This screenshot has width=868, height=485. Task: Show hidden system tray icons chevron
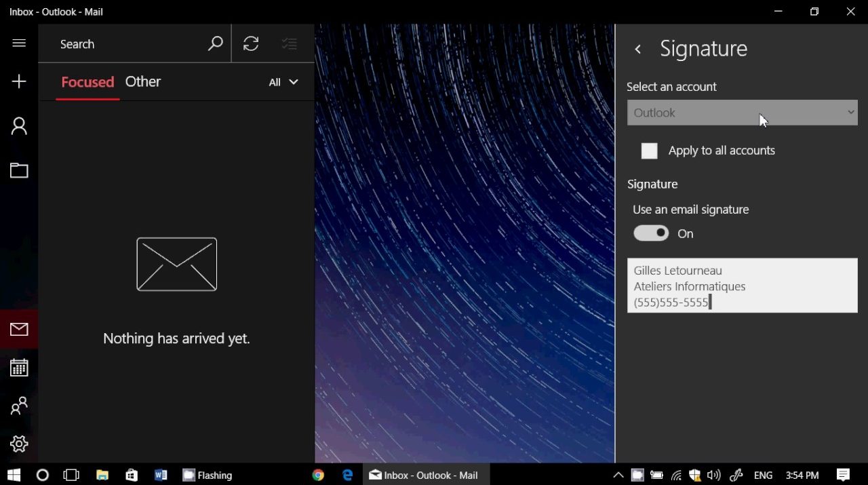pyautogui.click(x=618, y=475)
